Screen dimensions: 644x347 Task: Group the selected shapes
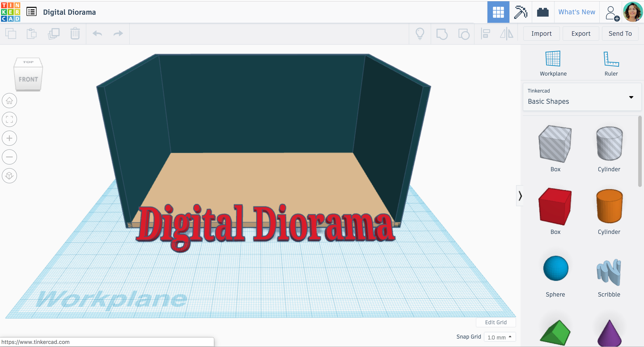tap(442, 33)
